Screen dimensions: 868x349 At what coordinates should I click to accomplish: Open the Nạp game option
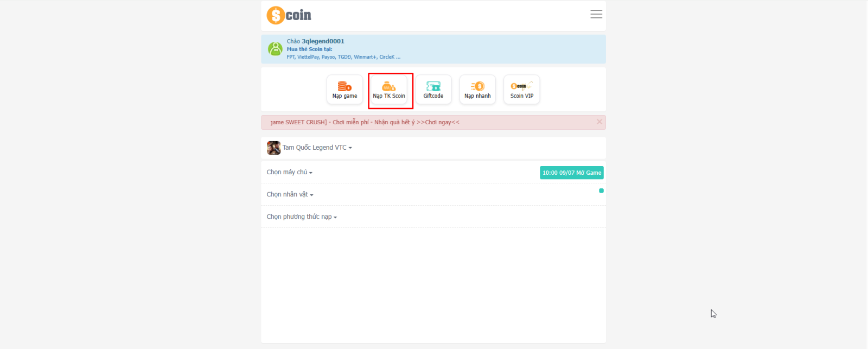coord(344,90)
